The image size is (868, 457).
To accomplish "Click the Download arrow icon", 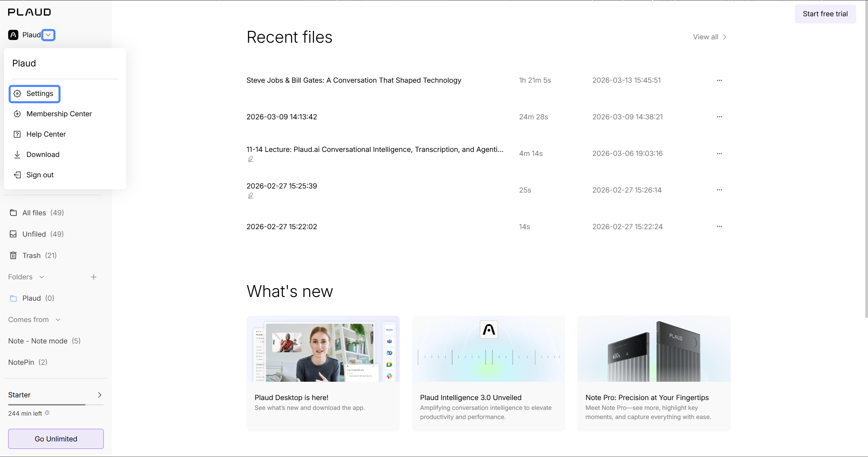I will [17, 155].
